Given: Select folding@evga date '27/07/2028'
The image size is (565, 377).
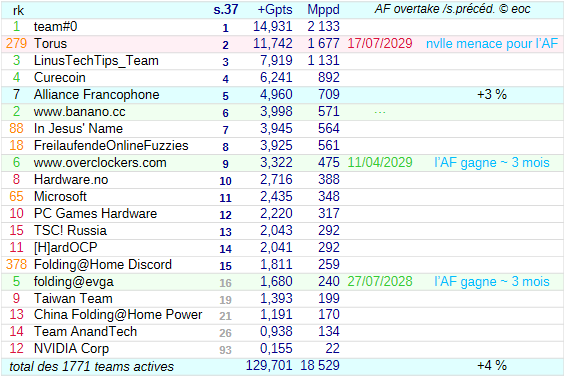Looking at the screenshot, I should [x=380, y=281].
